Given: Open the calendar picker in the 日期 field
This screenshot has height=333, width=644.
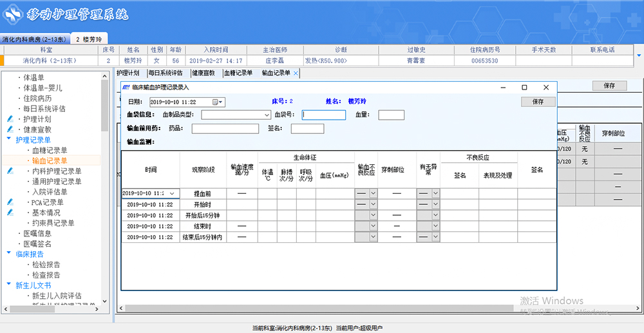Looking at the screenshot, I should [x=218, y=102].
